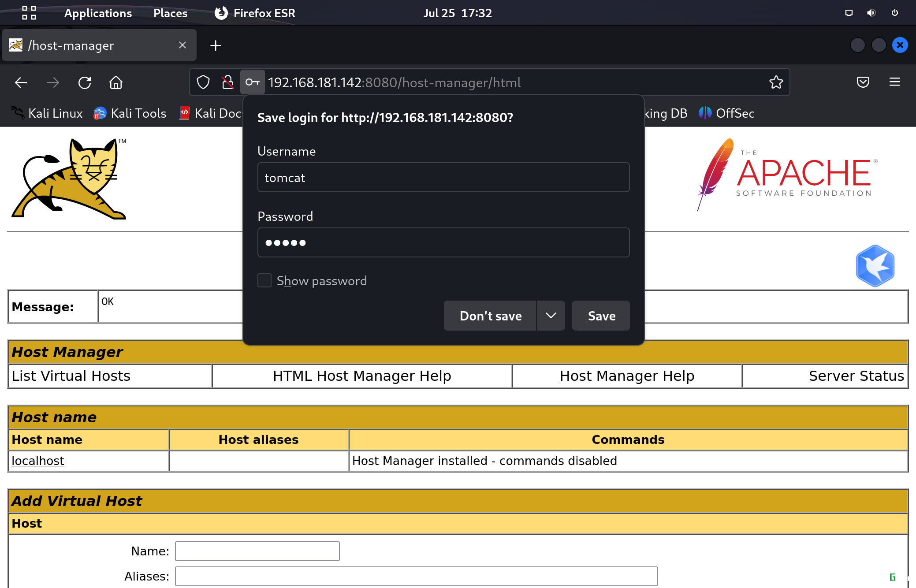Viewport: 916px width, 588px height.
Task: Click the insecure connection padlock icon
Action: (228, 82)
